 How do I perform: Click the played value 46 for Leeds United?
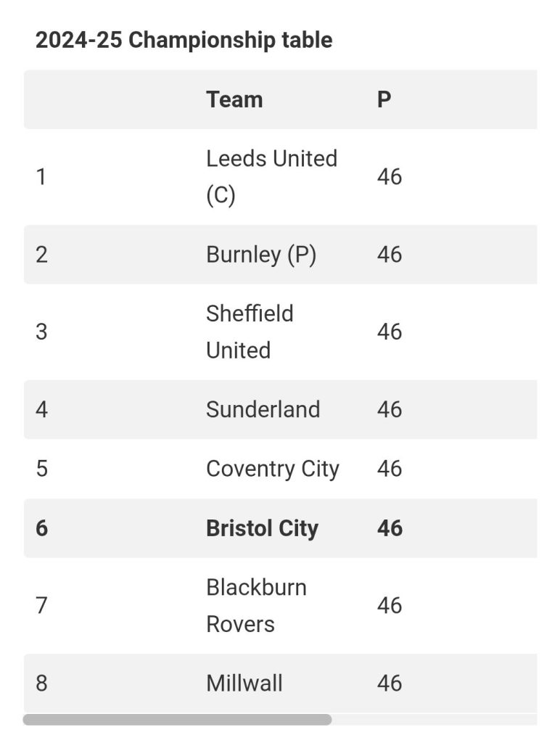[390, 177]
